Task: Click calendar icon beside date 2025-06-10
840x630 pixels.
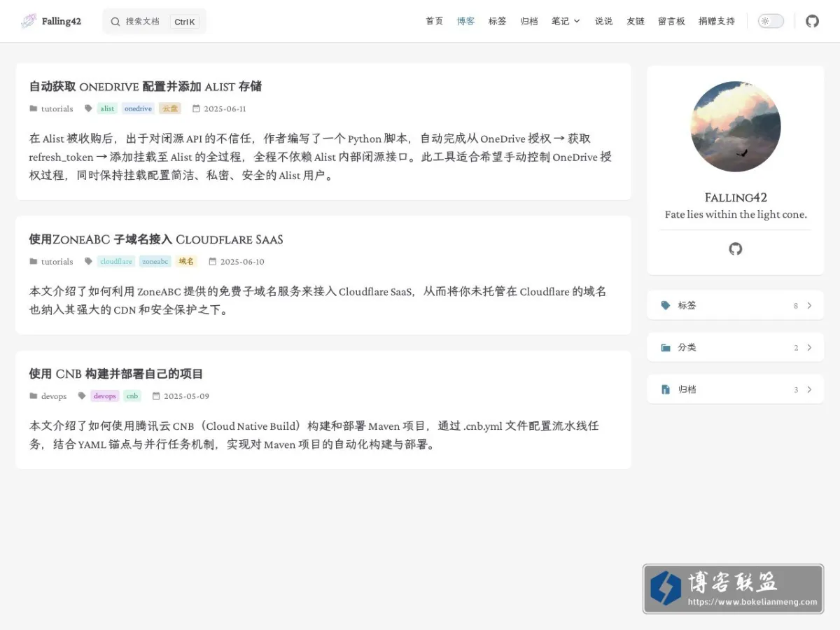Action: pos(213,261)
